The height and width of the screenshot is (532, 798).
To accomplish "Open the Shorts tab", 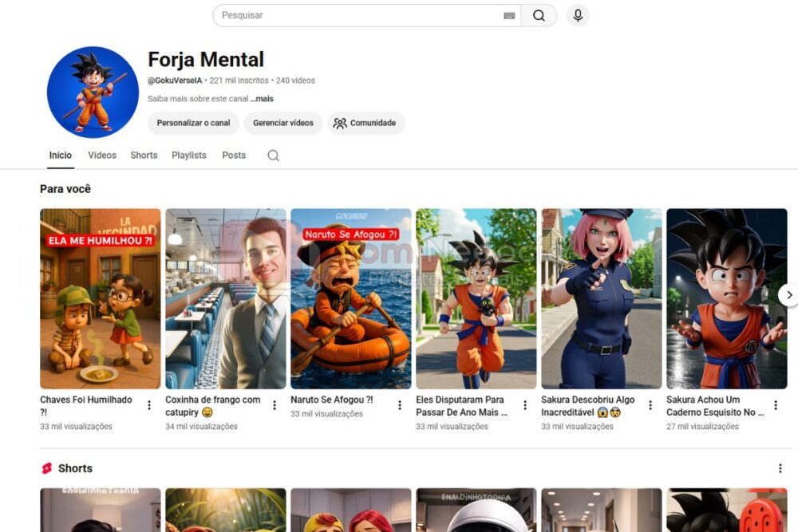I will [x=144, y=155].
